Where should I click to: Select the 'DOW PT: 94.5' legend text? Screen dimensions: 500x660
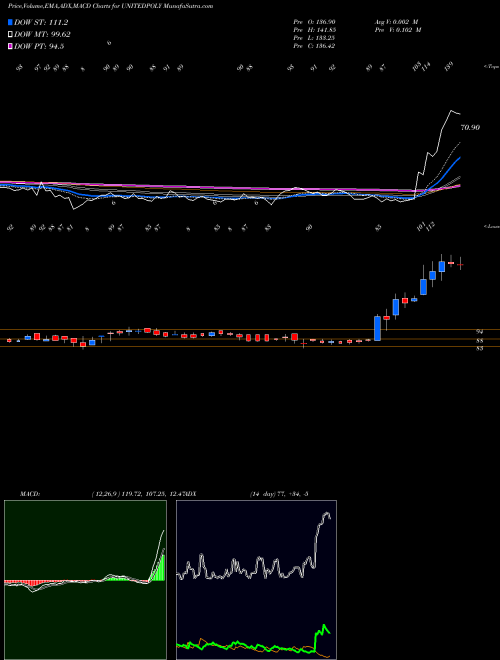39,46
